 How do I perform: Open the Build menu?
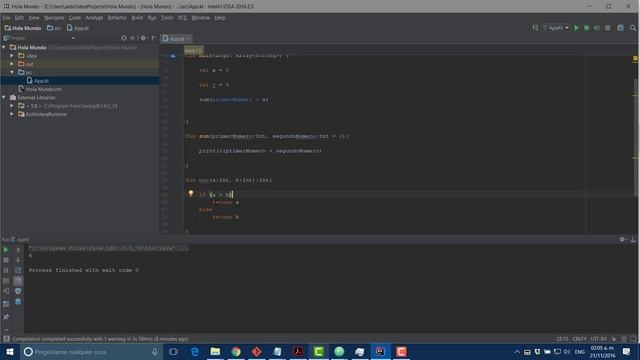[x=137, y=18]
